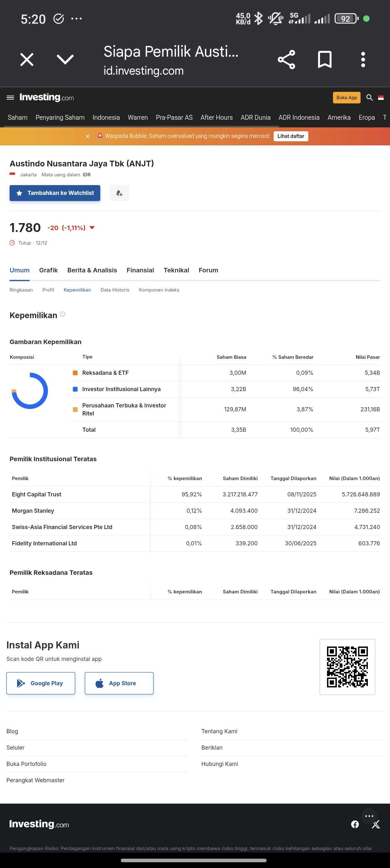Select Morgan Stanley owner row

195,511
